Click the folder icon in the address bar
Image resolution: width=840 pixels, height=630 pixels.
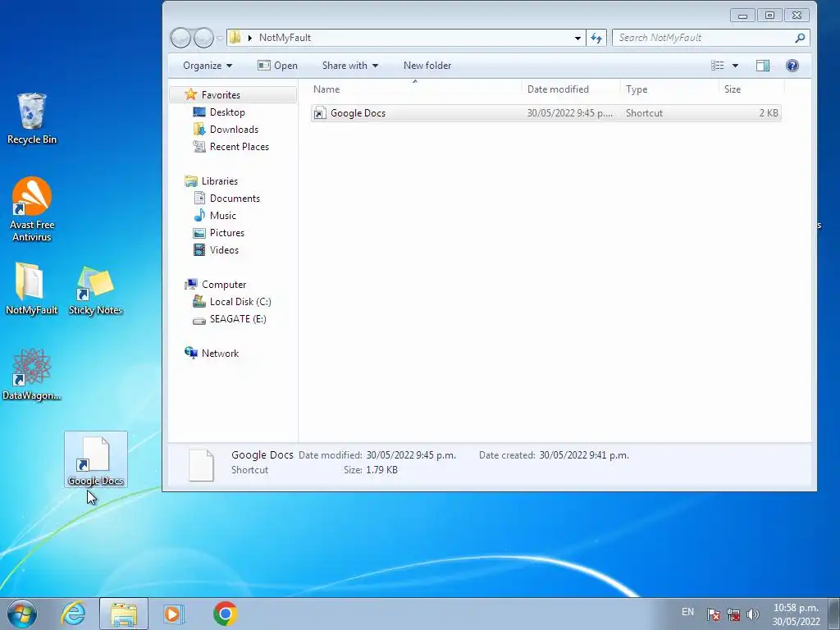coord(235,38)
